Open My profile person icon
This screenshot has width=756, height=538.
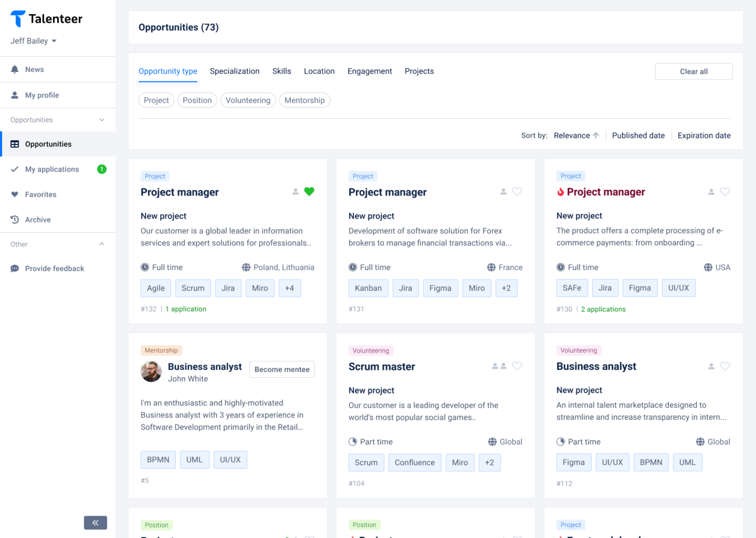15,95
